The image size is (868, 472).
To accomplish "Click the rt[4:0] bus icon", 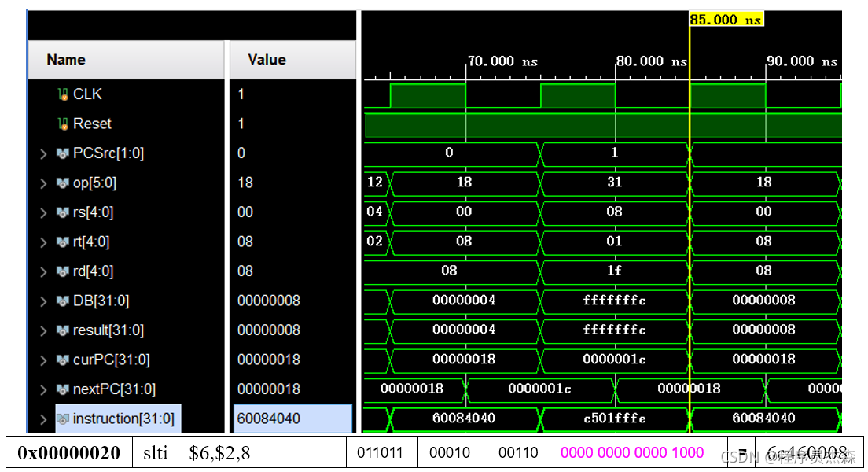I will tap(63, 242).
